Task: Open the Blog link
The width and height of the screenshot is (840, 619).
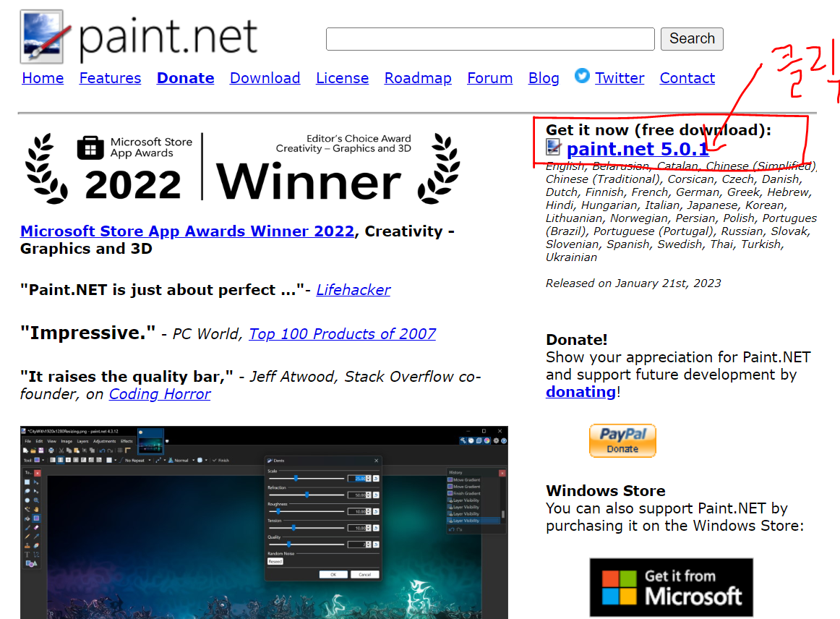Action: pos(544,78)
